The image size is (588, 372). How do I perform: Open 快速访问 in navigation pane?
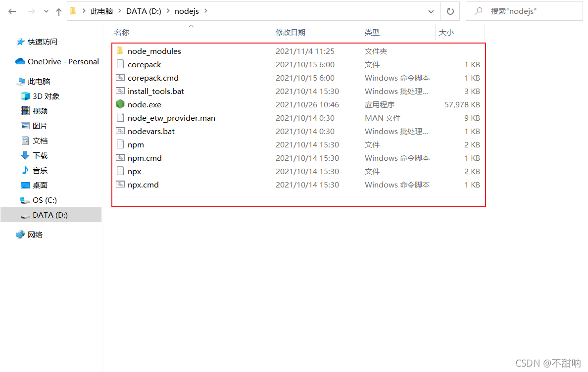43,42
